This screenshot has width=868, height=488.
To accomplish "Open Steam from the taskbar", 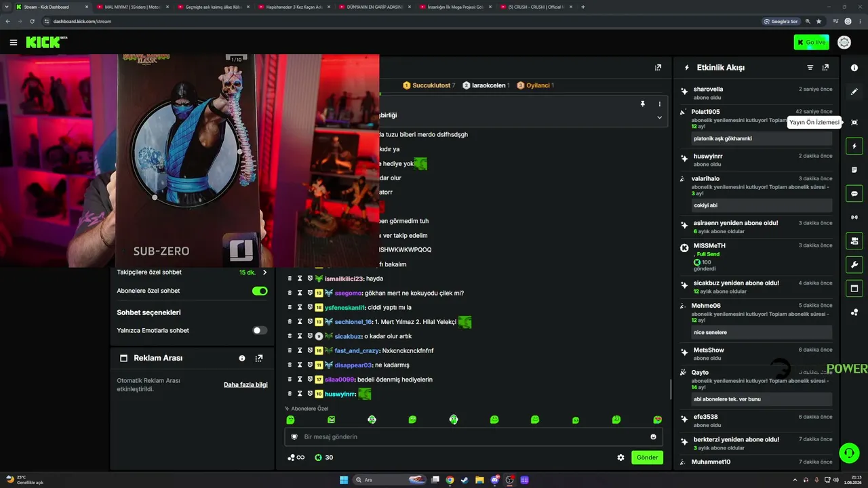I will pyautogui.click(x=465, y=480).
